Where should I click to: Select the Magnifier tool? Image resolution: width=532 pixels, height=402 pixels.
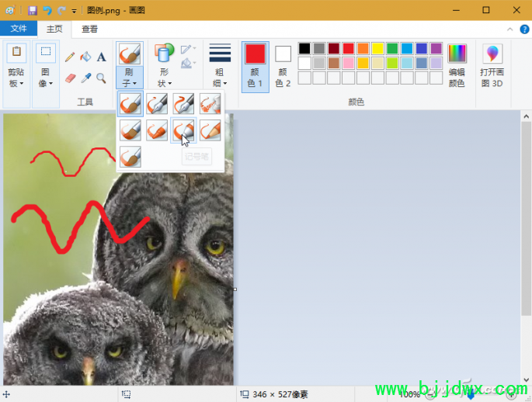pos(101,78)
